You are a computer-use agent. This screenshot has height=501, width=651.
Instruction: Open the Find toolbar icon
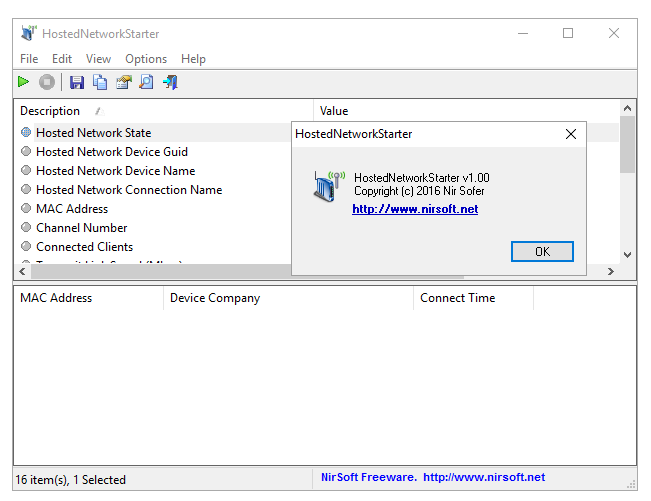pos(146,82)
